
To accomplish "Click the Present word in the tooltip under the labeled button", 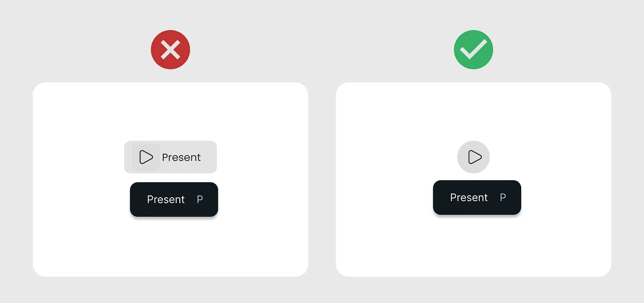I will click(x=166, y=200).
